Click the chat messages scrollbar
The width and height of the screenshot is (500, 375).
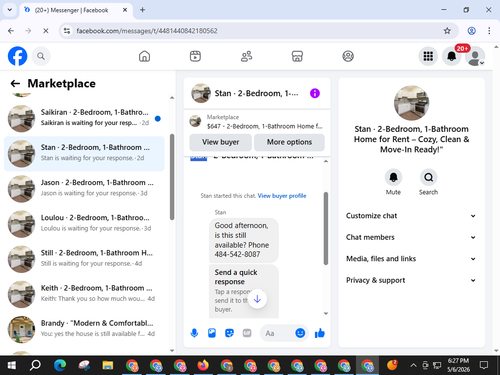coord(326,228)
